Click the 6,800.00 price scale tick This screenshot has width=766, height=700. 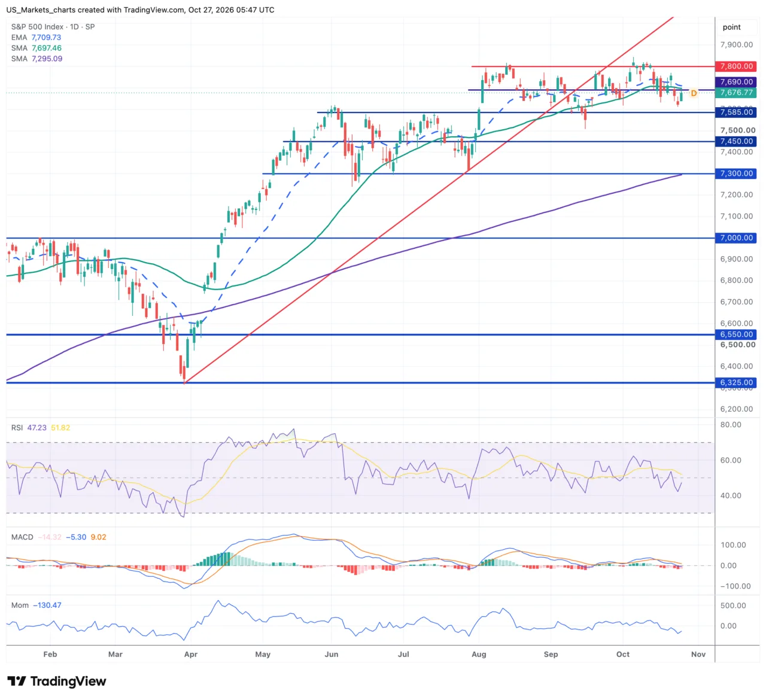(x=737, y=281)
